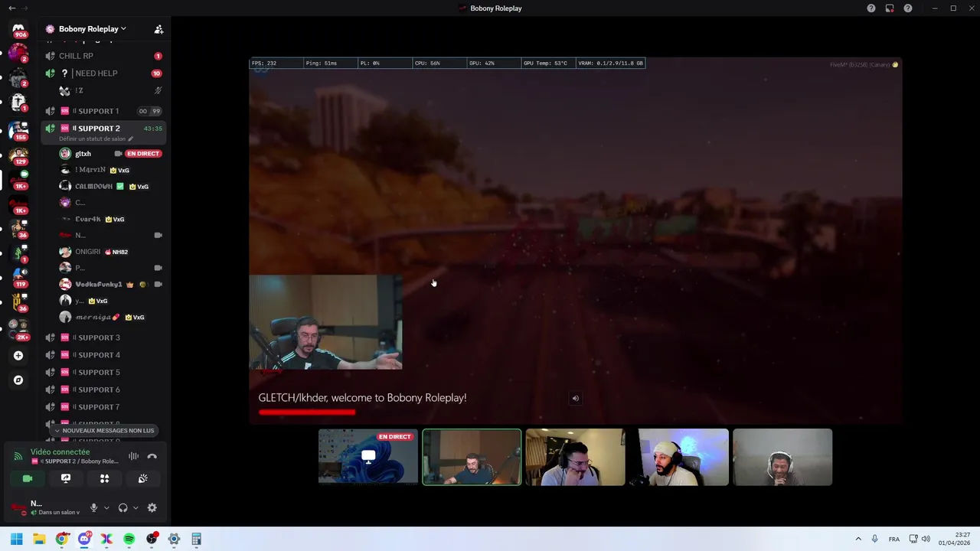Toggle microphone mute in user panel
980x551 pixels.
click(93, 507)
